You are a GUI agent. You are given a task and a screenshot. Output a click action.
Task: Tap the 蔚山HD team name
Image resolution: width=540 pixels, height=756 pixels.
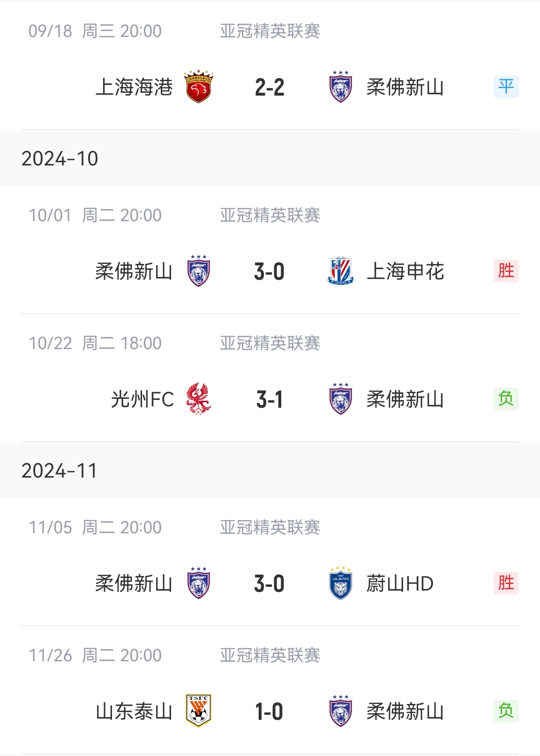pyautogui.click(x=400, y=584)
